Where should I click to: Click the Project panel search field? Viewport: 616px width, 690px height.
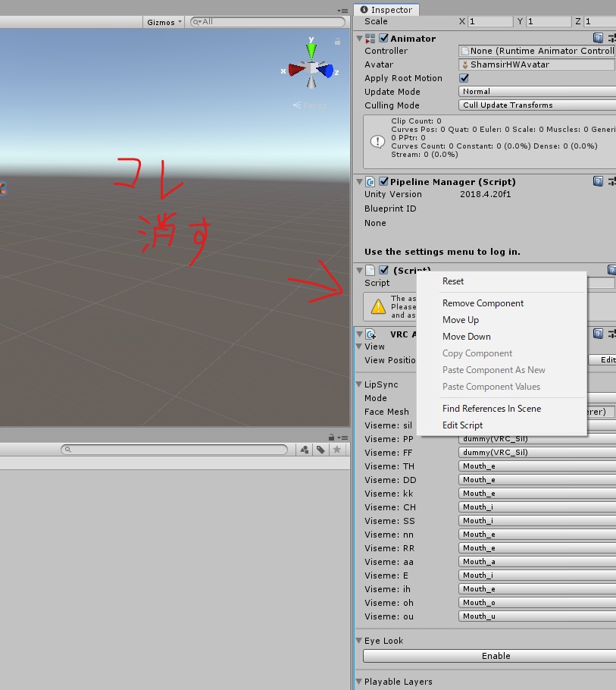point(174,450)
